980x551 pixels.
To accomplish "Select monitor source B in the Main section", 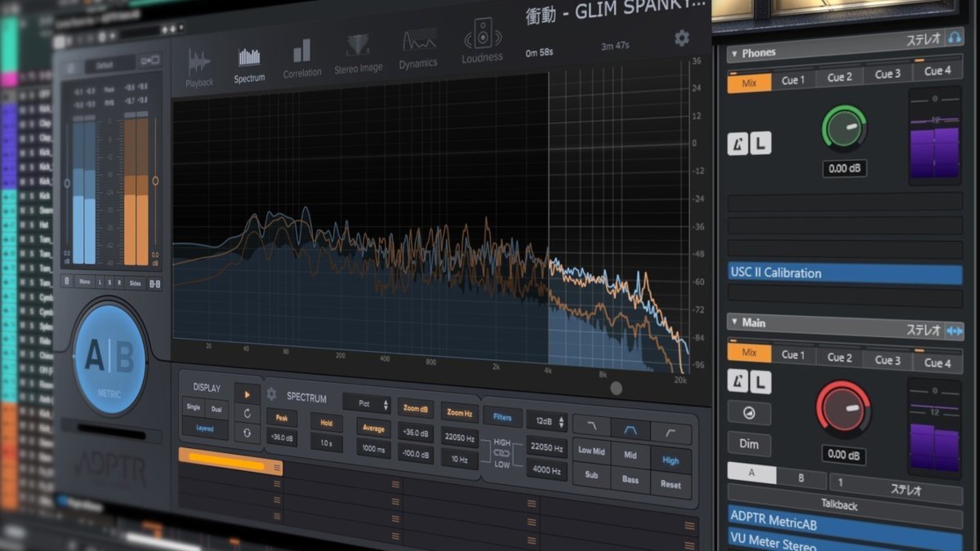I will click(801, 478).
